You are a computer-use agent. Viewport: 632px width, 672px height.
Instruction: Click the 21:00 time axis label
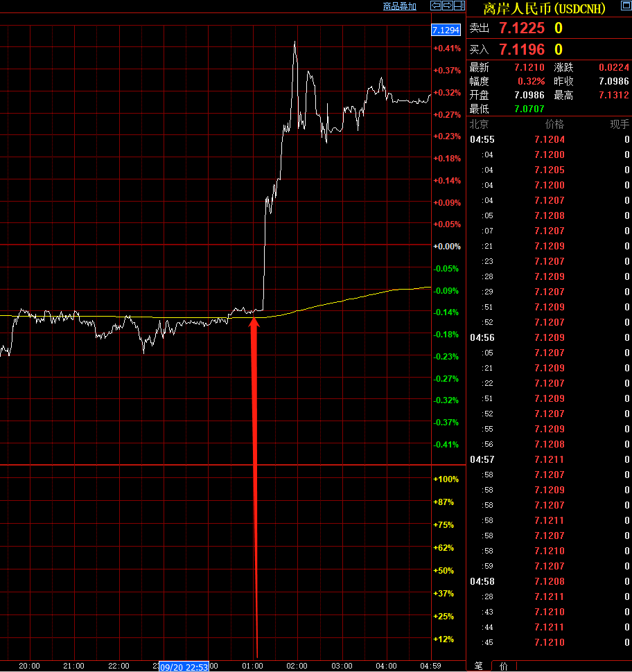point(73,666)
